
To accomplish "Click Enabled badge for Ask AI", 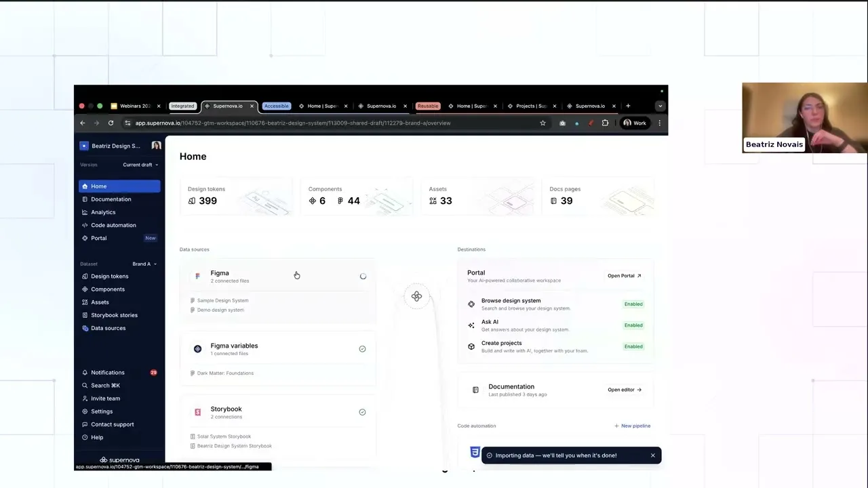I will (x=633, y=325).
